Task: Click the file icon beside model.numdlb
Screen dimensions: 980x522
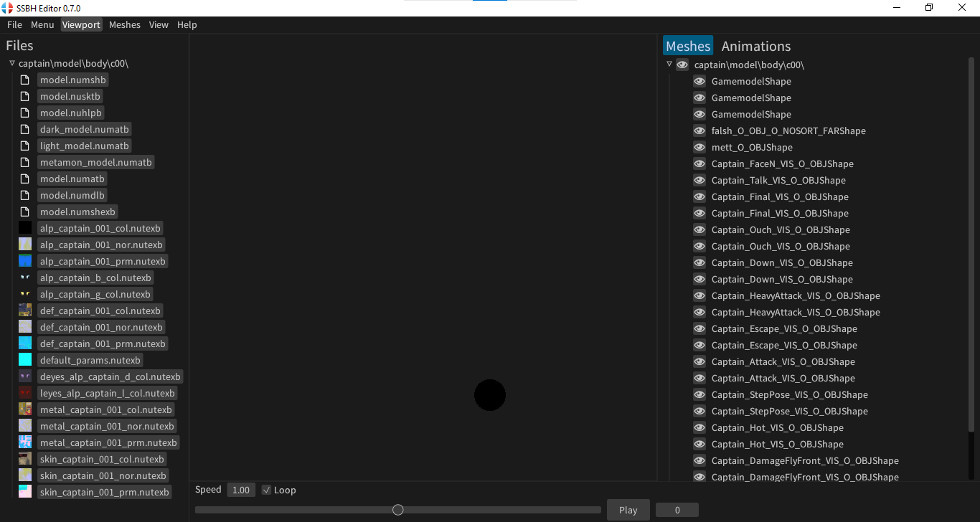Action: coord(25,195)
